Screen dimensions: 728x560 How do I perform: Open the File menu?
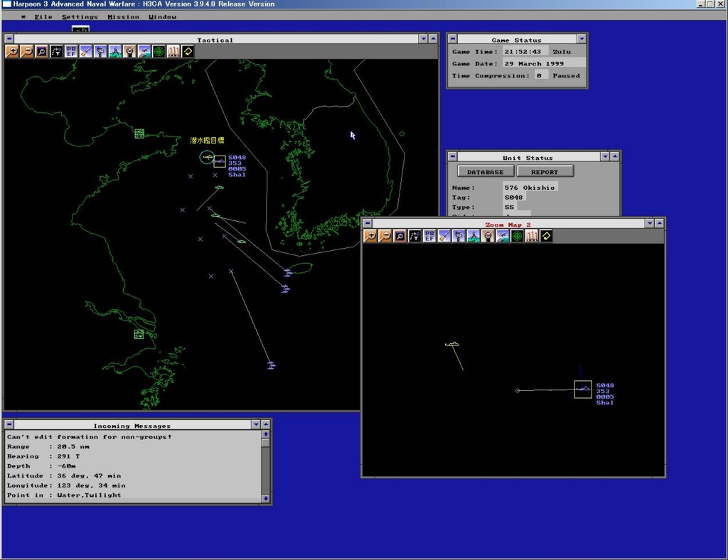coord(43,17)
